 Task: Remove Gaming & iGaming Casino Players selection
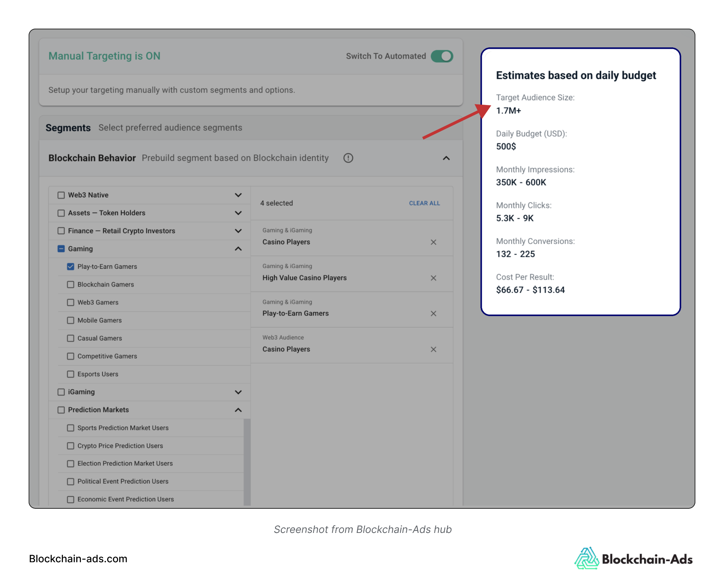pyautogui.click(x=433, y=242)
